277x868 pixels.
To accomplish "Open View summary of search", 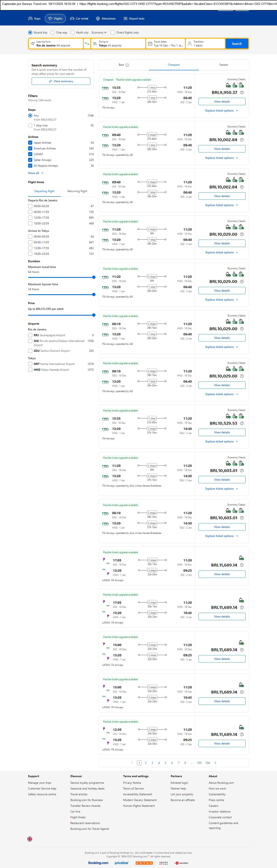I will [61, 81].
